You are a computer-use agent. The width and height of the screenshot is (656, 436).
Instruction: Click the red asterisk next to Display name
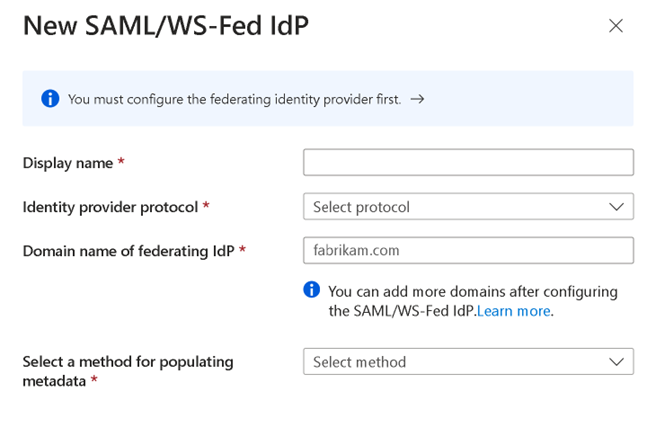[121, 161]
